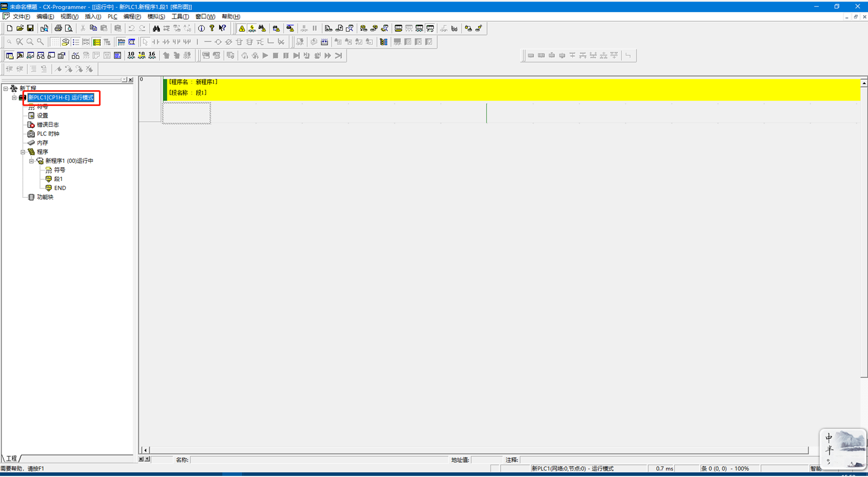Collapse the 新工程 root tree node
The height and width of the screenshot is (477, 868).
(5, 89)
